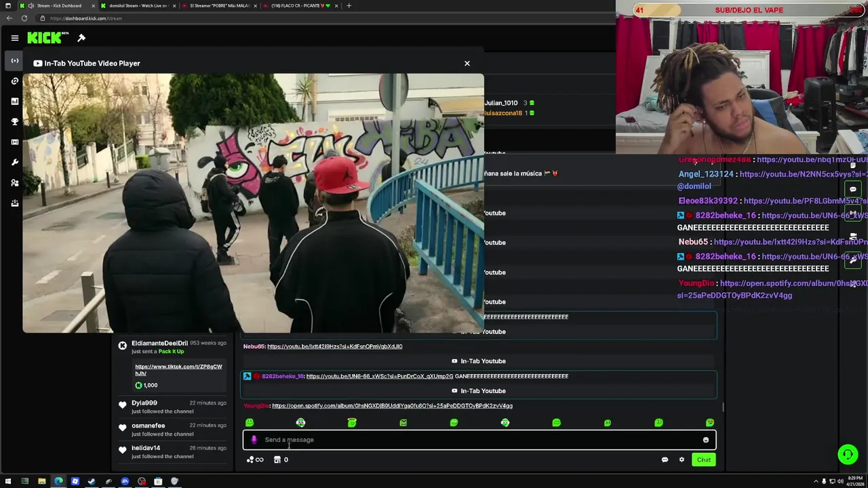Open the moderator gavel icon in header
Image resolution: width=868 pixels, height=488 pixels.
[x=81, y=38]
